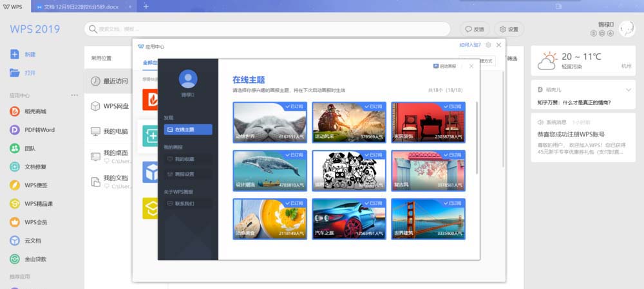Open 我的收藏 in the 画报 sidebar
The image size is (644, 289).
point(188,159)
